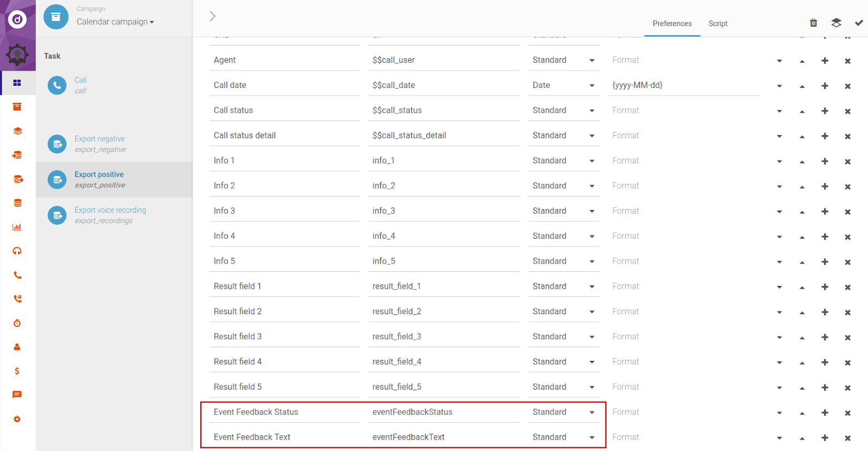Open the dollar sign billing icon
The image size is (868, 451).
point(17,371)
